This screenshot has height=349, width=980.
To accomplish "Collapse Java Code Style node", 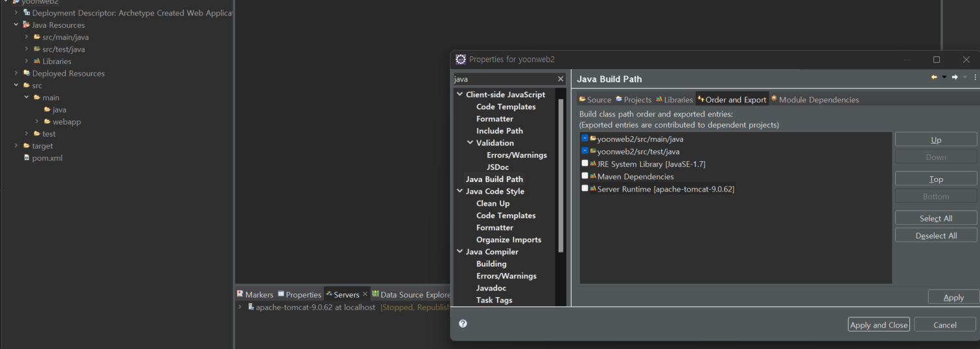I will click(x=460, y=191).
